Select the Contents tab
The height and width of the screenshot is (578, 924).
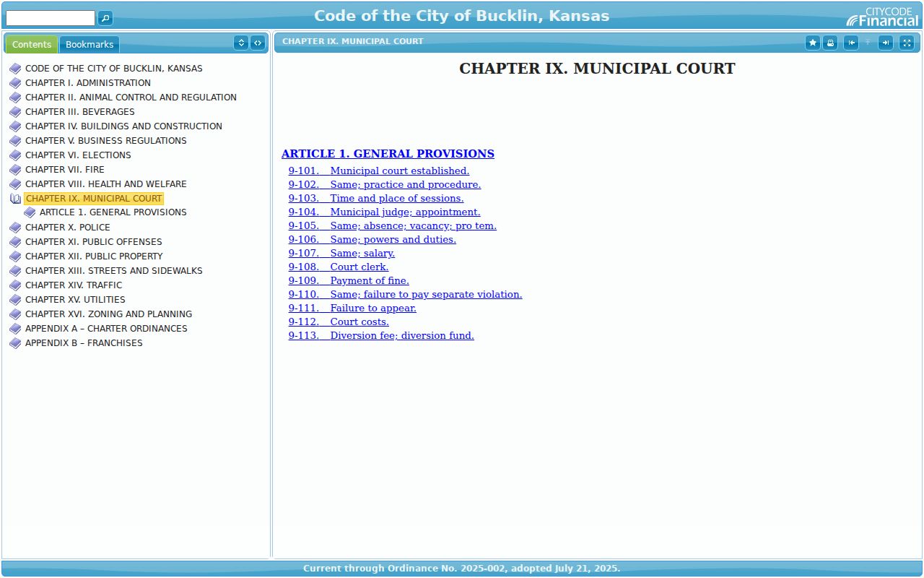tap(32, 44)
